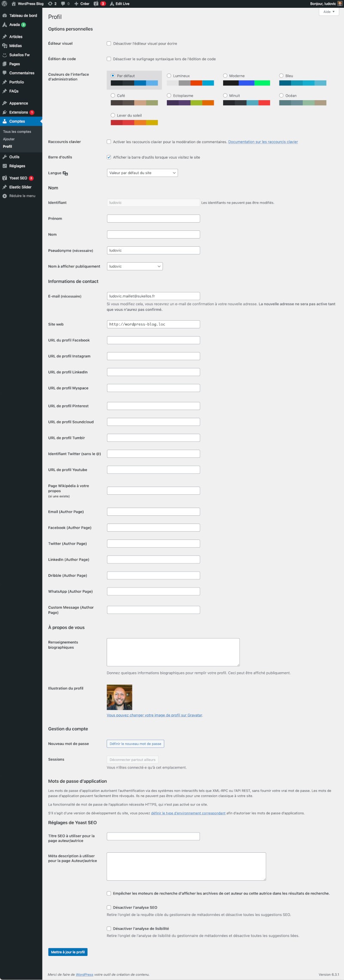Open the Créer menu in admin bar
The height and width of the screenshot is (980, 344).
[82, 3]
